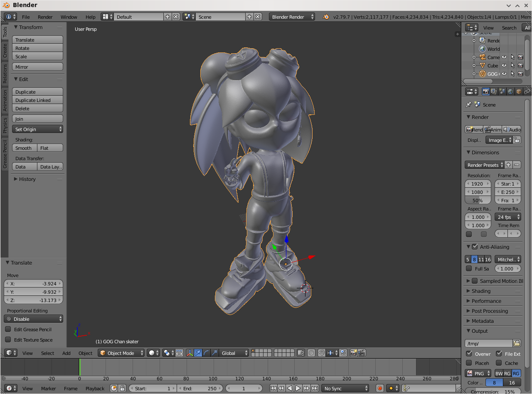532x394 pixels.
Task: Toggle the File Extensions checkbox
Action: [x=499, y=354]
